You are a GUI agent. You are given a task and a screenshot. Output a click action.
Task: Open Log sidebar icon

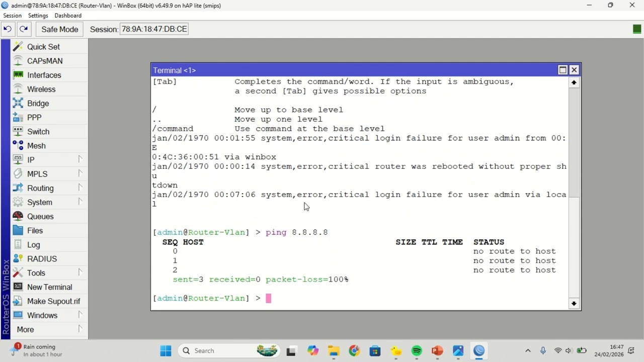point(18,244)
